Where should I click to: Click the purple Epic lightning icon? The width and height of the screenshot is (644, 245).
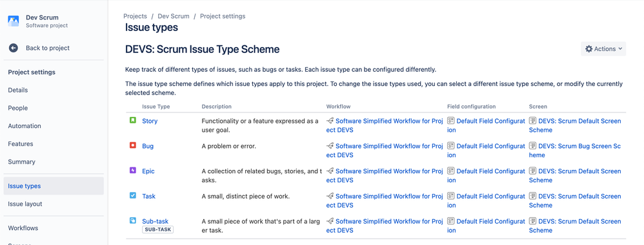pos(133,171)
